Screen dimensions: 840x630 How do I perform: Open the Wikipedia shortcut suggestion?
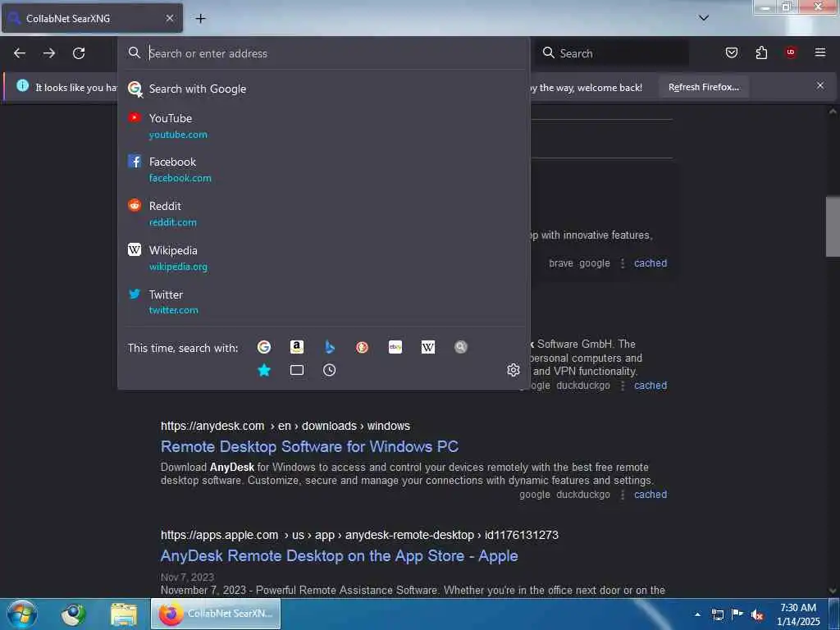click(323, 258)
